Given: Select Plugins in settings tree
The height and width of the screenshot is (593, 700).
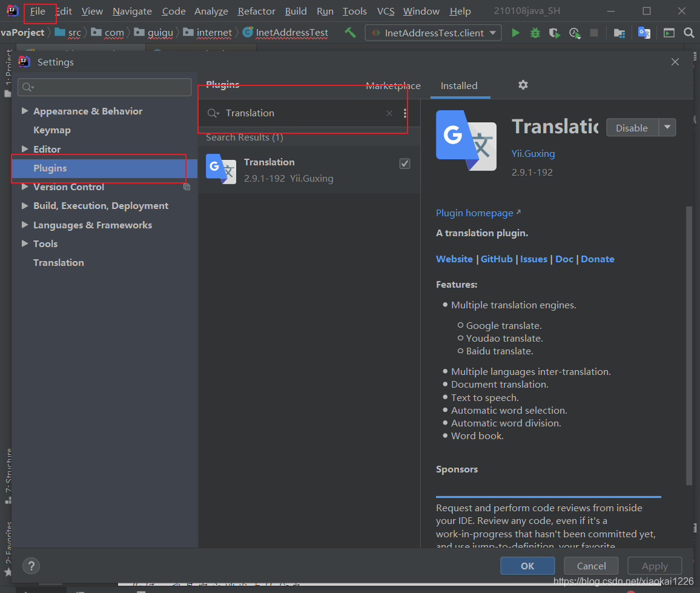Looking at the screenshot, I should [x=104, y=168].
